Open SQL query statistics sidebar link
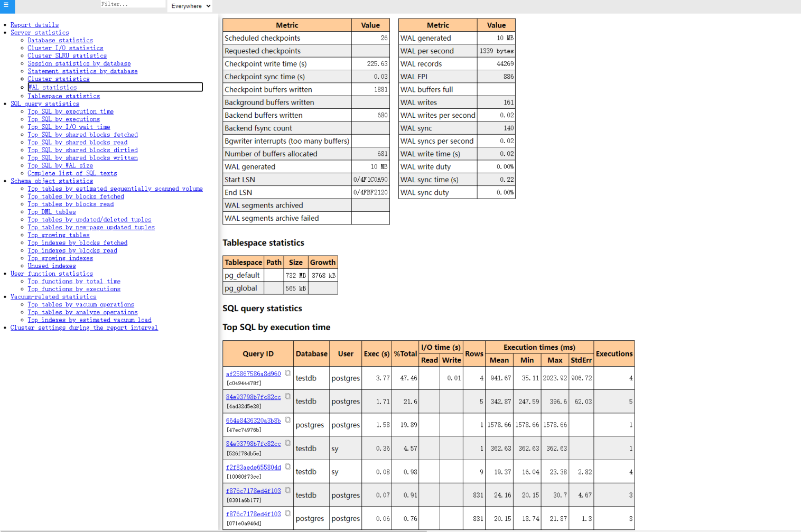 pos(45,104)
